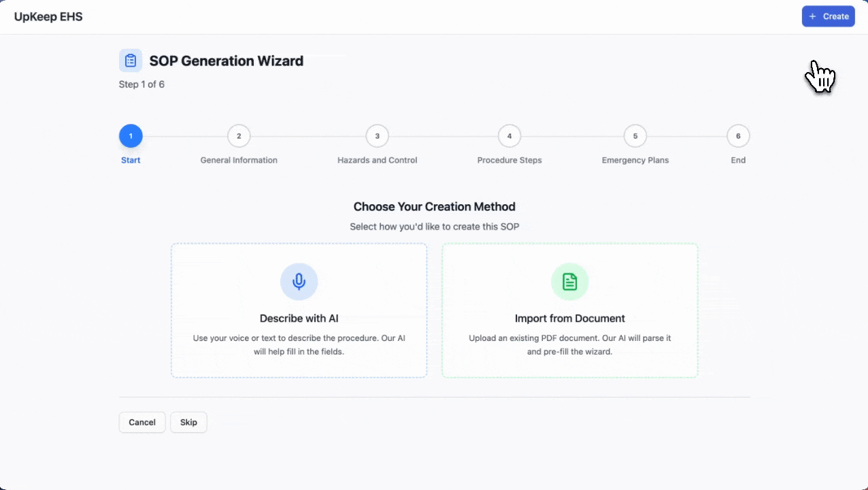Screen dimensions: 868x490
Task: Click the SOP wizard clipboard icon
Action: pyautogui.click(x=131, y=61)
